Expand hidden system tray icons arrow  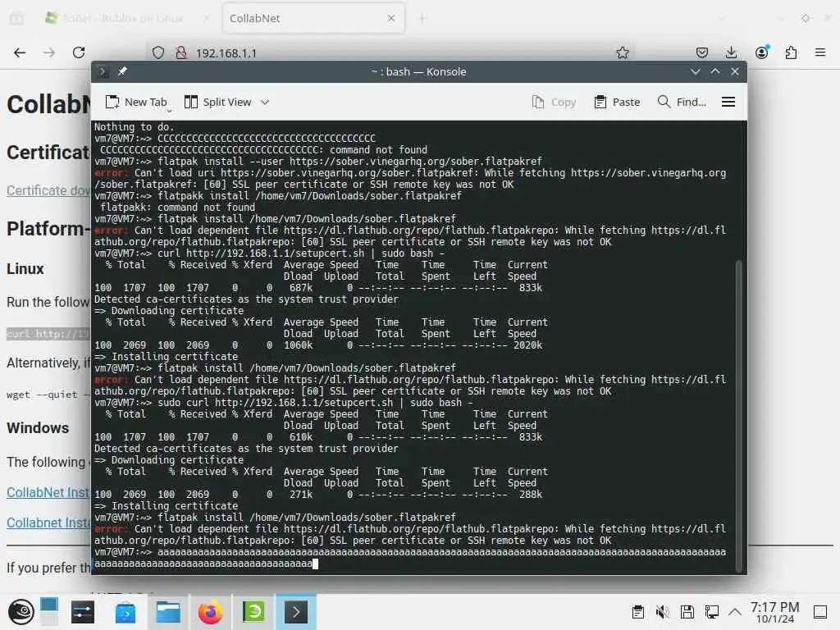735,612
